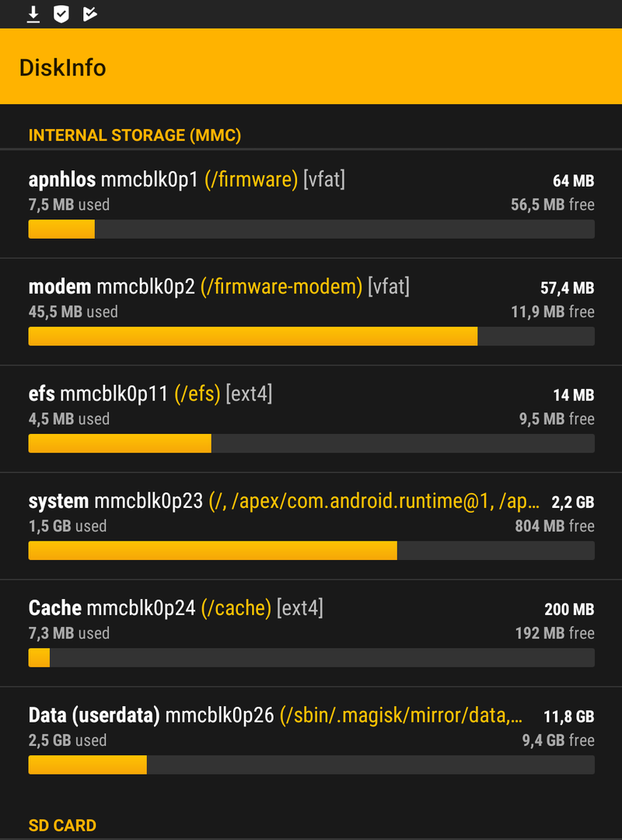This screenshot has height=840, width=622.
Task: Open the Cache mmcblk0p24 partition
Action: pyautogui.click(x=311, y=633)
